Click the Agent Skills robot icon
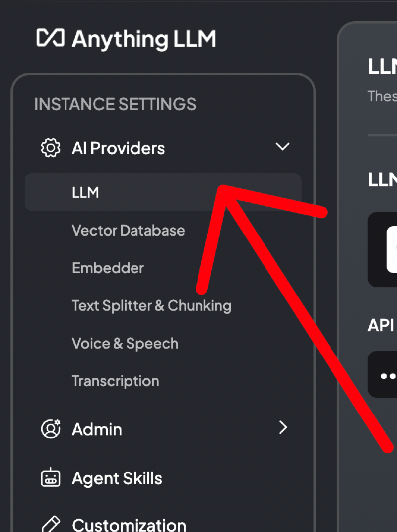This screenshot has width=397, height=532. (x=51, y=478)
